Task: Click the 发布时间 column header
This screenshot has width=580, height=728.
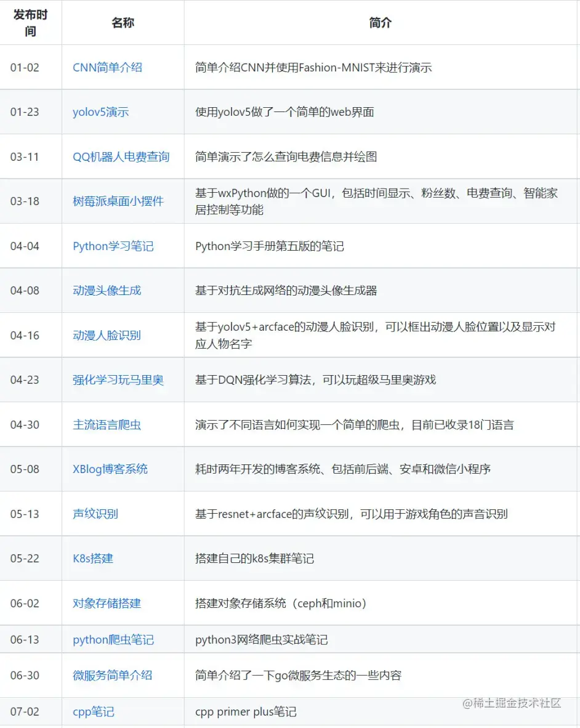Action: [x=30, y=22]
